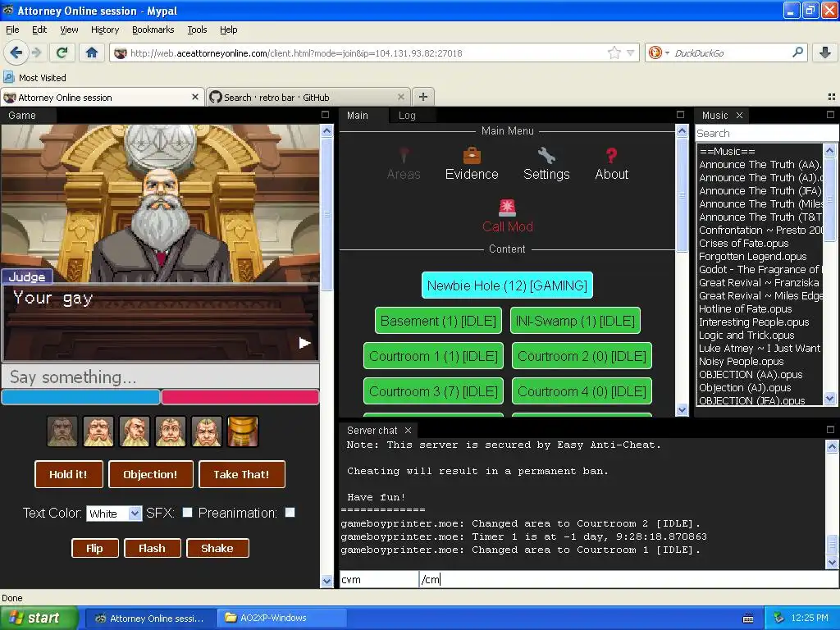Join the INI-Swamp (1) [IDLE] area
Image resolution: width=840 pixels, height=630 pixels.
click(x=575, y=321)
